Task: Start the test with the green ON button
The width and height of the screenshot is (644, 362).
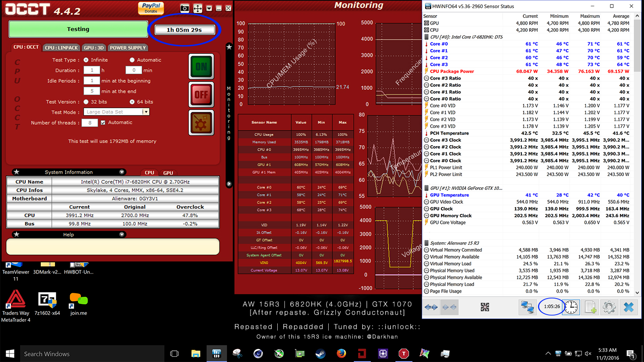Action: click(x=201, y=67)
